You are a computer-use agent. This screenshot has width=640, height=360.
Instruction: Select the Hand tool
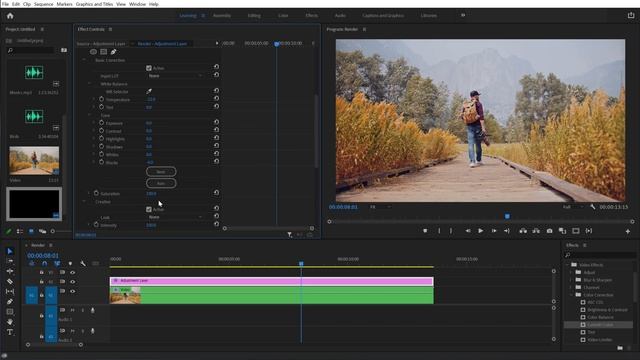point(10,322)
